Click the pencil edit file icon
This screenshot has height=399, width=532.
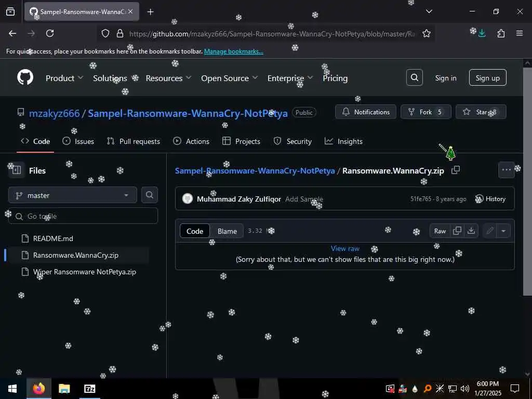[x=489, y=231]
